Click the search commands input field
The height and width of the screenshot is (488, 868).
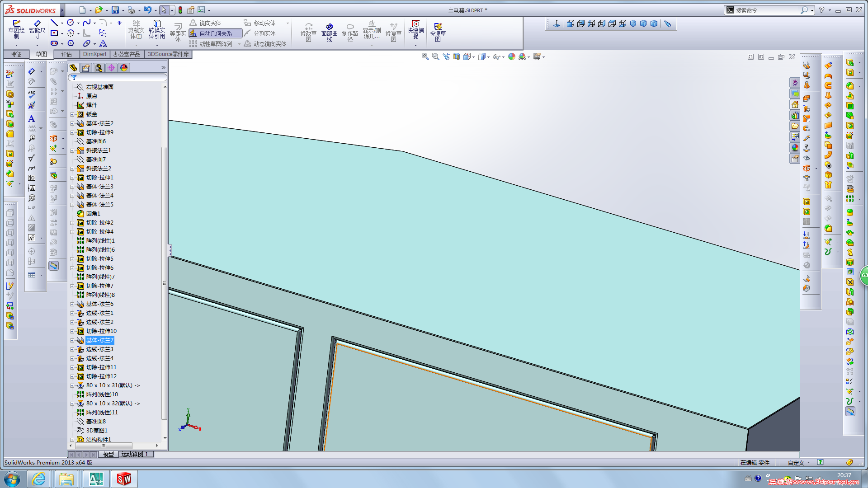[x=766, y=10]
